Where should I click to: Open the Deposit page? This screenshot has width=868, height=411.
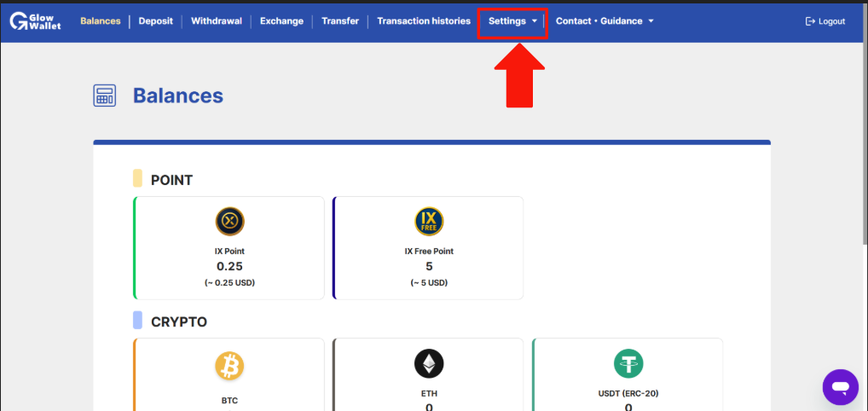point(155,21)
